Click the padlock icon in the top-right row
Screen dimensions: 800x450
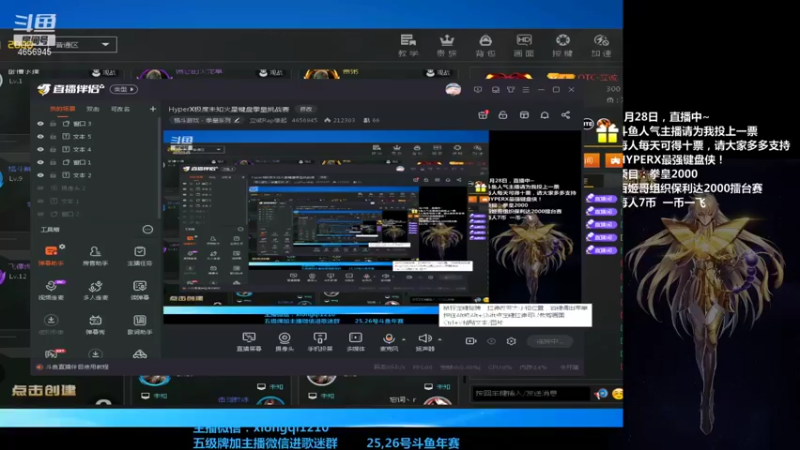503,115
